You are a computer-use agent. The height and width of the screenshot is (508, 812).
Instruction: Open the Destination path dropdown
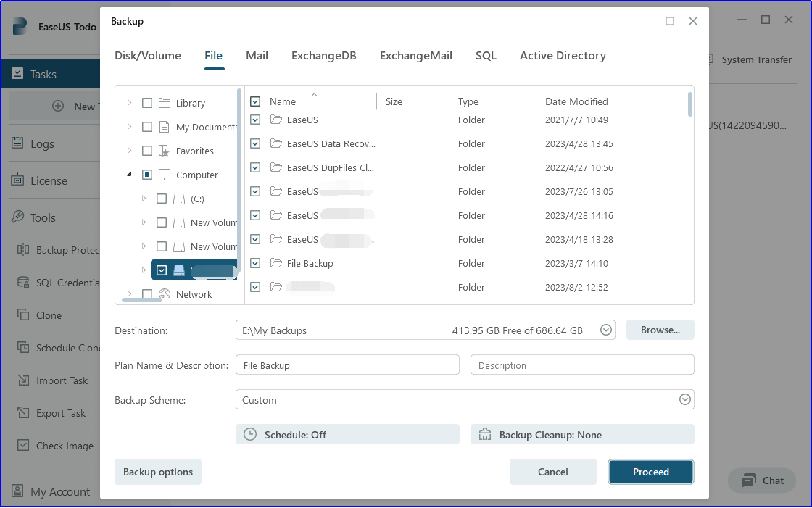coord(606,330)
